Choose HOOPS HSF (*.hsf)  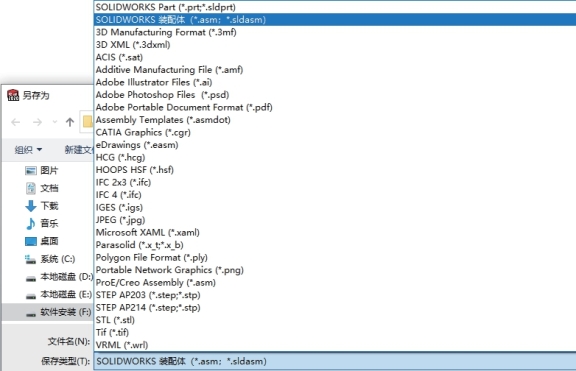[335, 170]
